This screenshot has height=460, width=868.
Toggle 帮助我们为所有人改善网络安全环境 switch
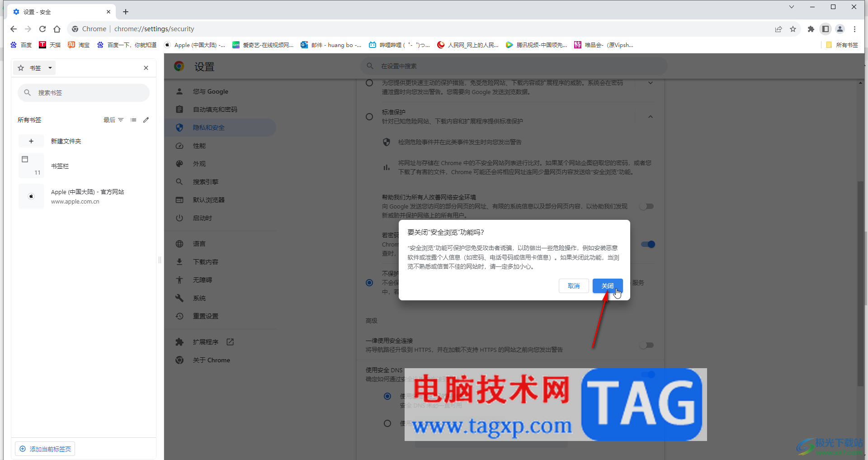647,206
